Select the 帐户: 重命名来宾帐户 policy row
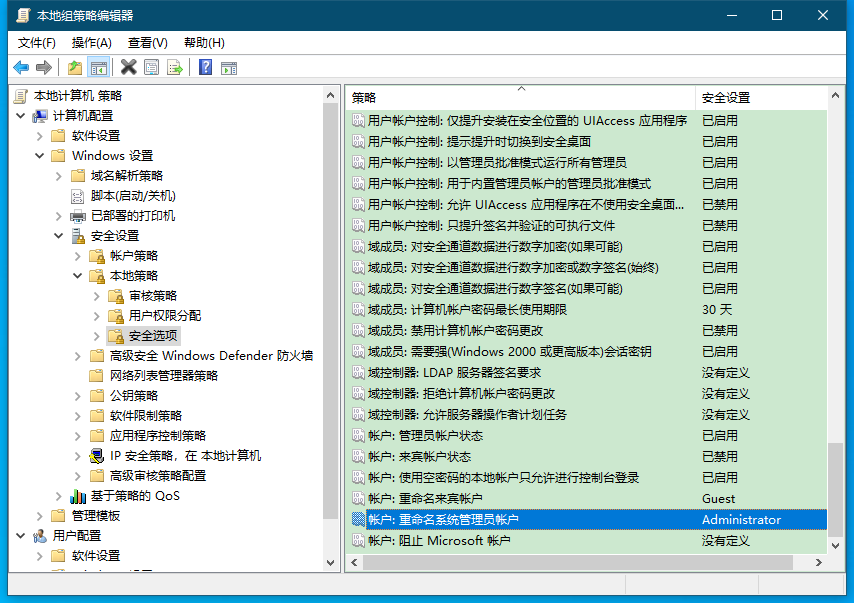 [425, 498]
